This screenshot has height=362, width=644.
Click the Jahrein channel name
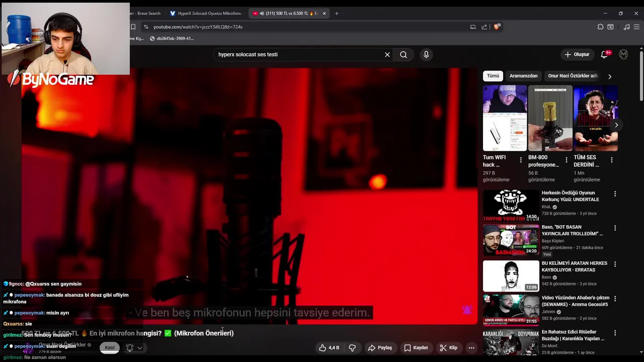pos(548,312)
